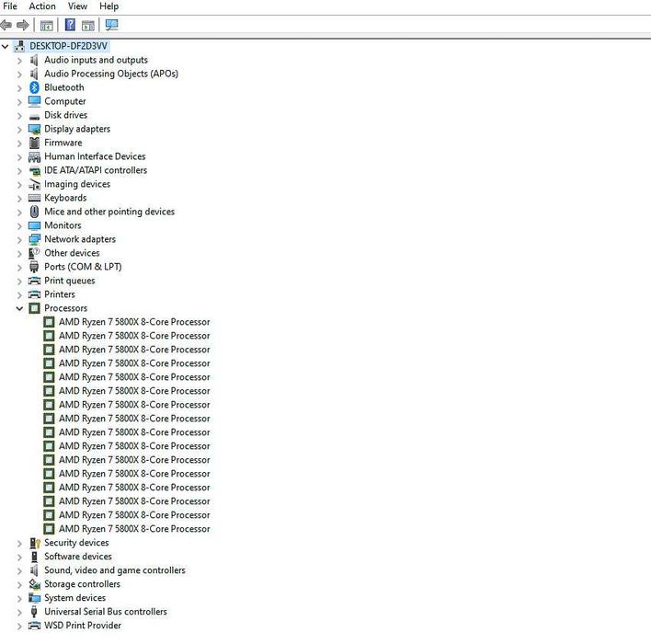Click the Other devices question-mark icon

(x=34, y=253)
